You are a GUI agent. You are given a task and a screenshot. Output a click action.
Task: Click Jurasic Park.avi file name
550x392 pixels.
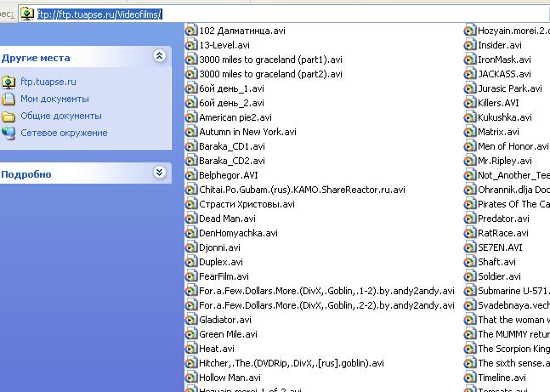pyautogui.click(x=510, y=88)
